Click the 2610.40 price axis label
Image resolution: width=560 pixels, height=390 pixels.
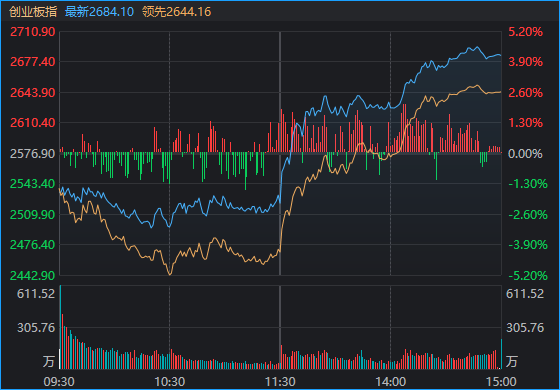(32, 123)
